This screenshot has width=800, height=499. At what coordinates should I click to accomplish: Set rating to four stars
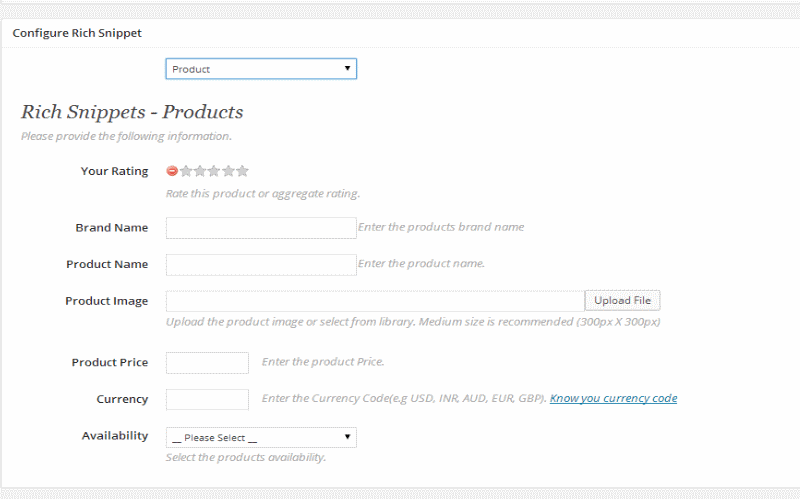pyautogui.click(x=228, y=171)
